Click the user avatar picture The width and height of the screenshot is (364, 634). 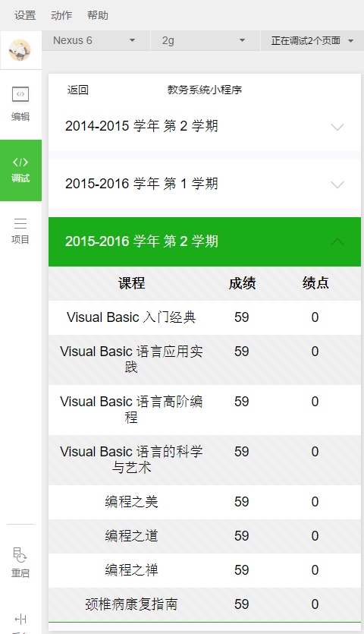coord(20,50)
